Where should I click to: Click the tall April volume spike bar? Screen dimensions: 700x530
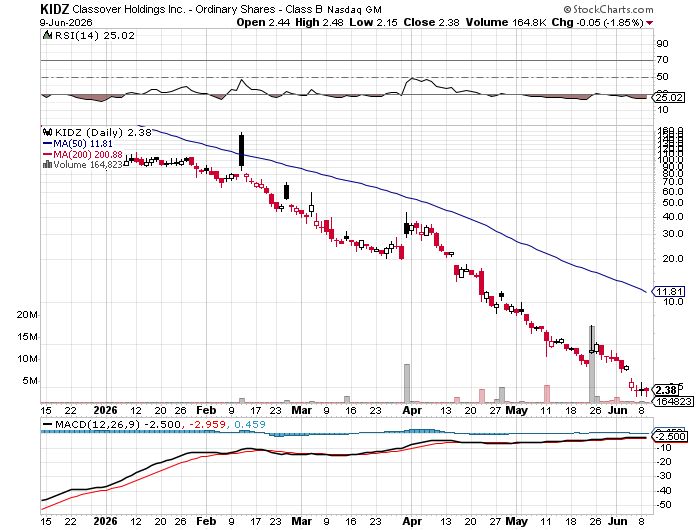[x=407, y=383]
